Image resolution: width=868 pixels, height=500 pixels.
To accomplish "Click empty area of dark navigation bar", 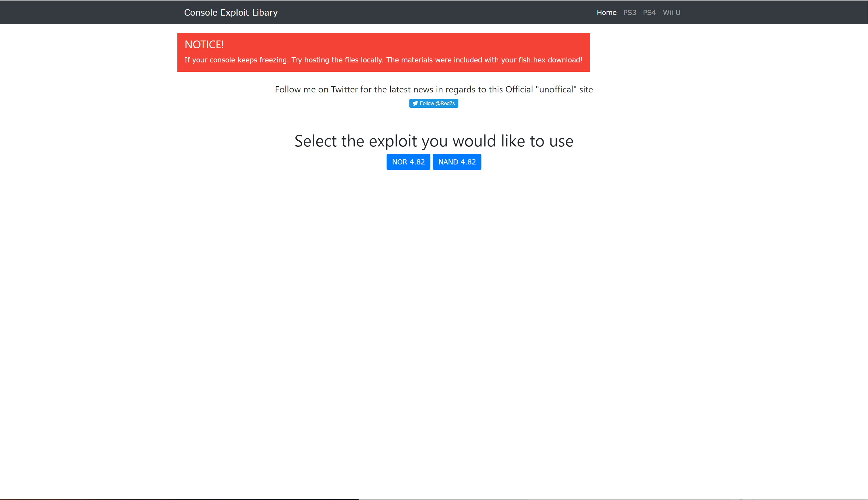I will click(429, 13).
